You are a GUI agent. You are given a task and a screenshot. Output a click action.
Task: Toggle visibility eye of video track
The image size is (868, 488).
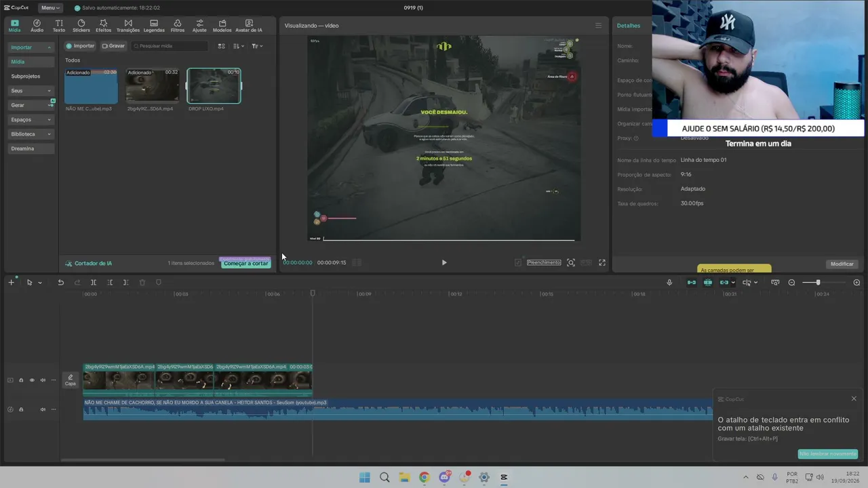tap(32, 380)
